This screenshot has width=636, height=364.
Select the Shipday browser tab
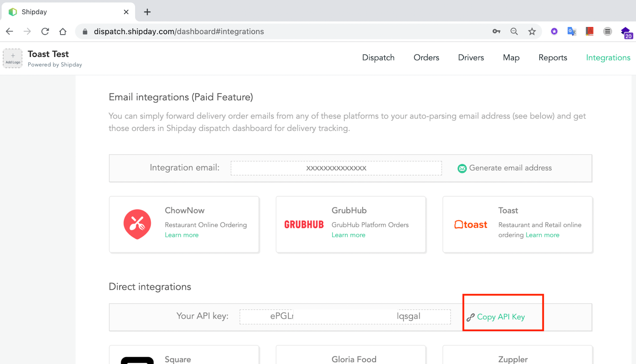pyautogui.click(x=68, y=12)
